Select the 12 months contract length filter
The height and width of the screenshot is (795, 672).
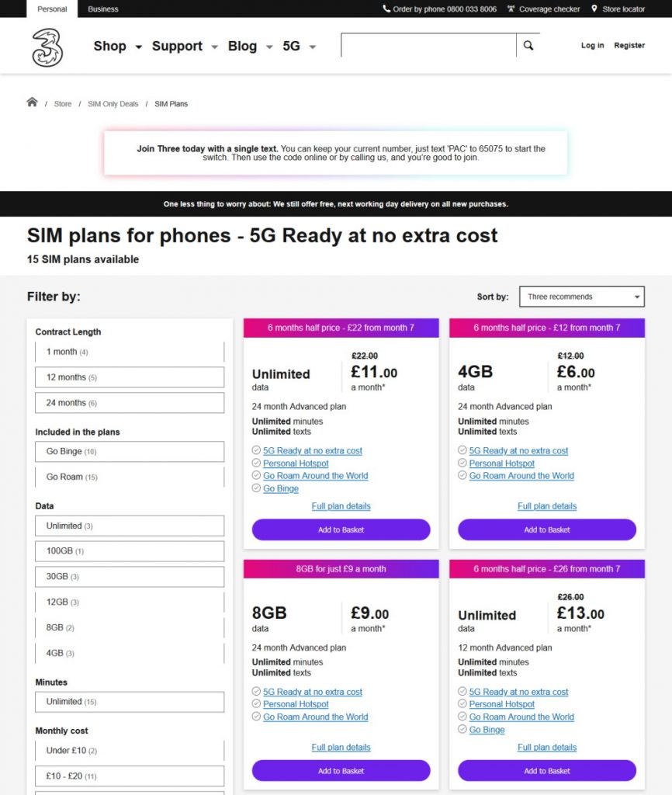click(129, 377)
